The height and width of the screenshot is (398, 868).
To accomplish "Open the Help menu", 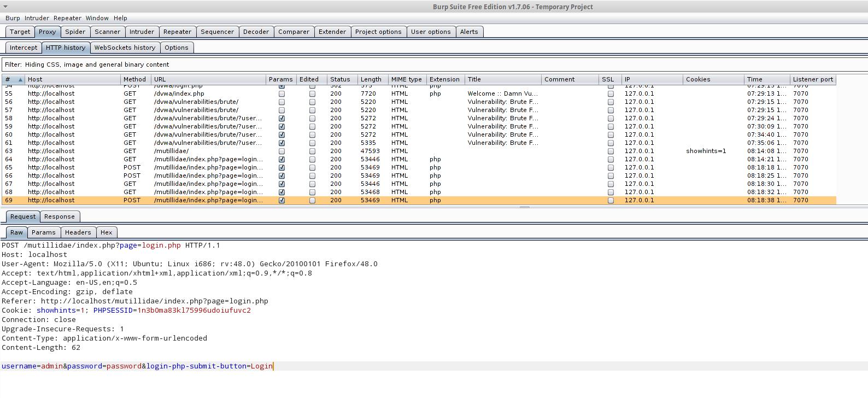I will [120, 18].
